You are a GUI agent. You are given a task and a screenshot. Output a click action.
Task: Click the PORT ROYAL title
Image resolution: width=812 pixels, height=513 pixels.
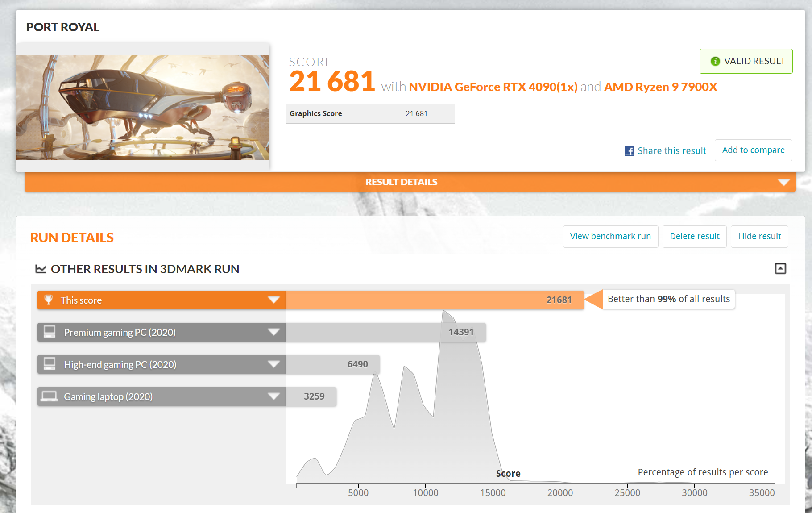click(63, 27)
